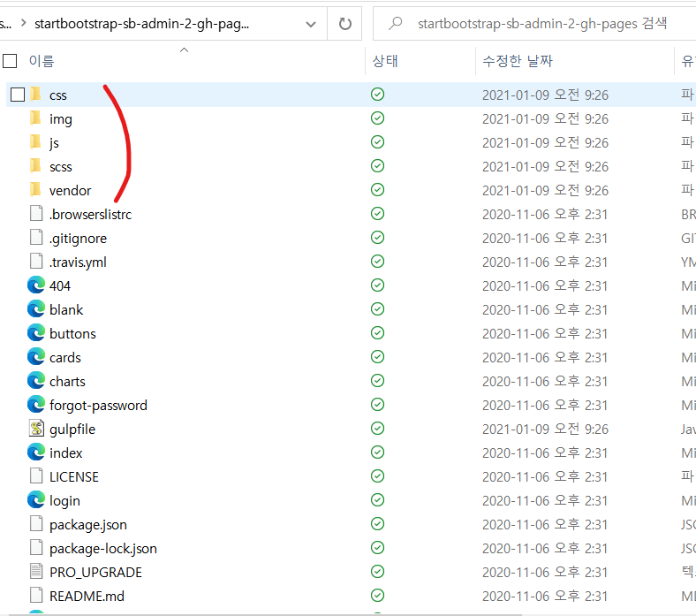The height and width of the screenshot is (616, 696).
Task: Click the vendor folder icon
Action: pos(36,190)
